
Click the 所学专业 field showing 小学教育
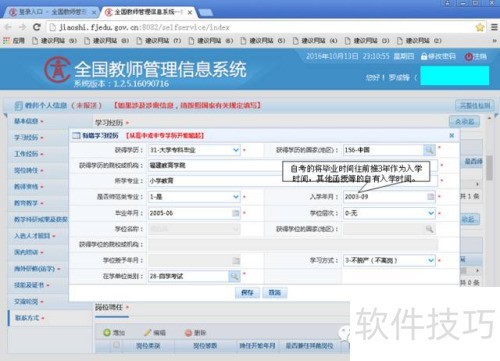coord(293,181)
